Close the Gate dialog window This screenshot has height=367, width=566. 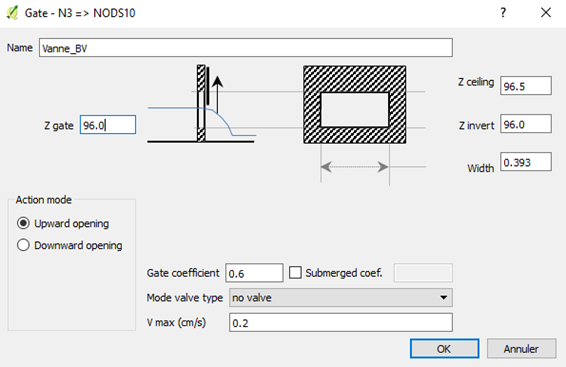click(x=546, y=13)
